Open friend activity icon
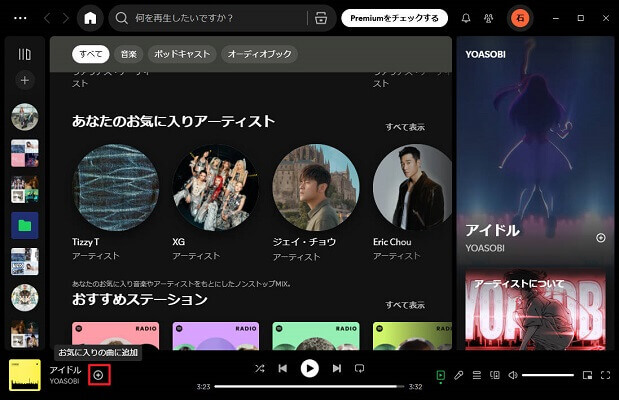Screen dimensions: 619x400 tap(488, 18)
